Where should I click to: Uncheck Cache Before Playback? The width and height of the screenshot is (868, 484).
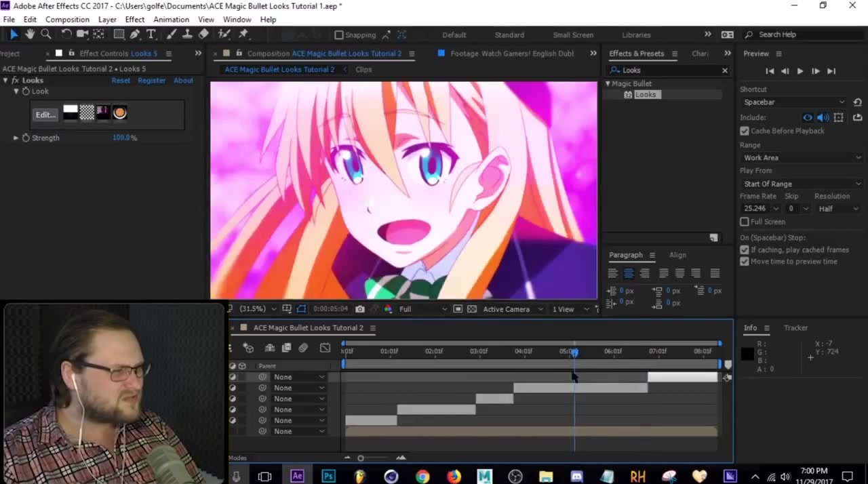click(745, 131)
